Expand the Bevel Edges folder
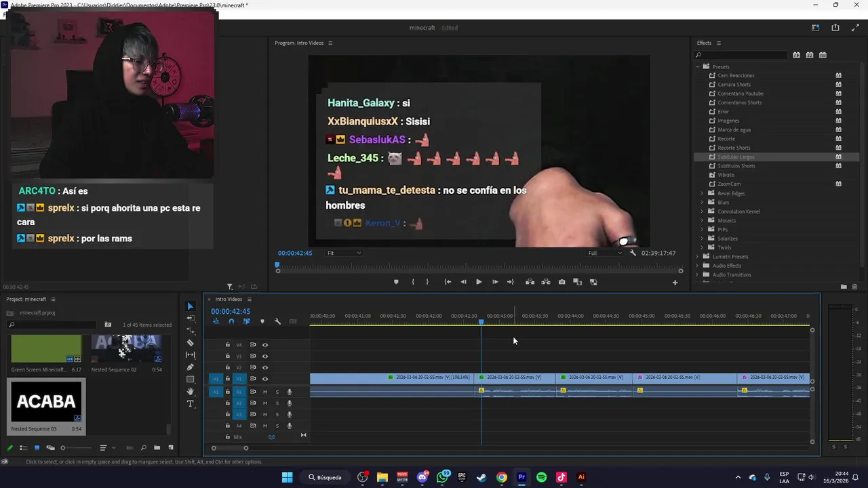Image resolution: width=868 pixels, height=488 pixels. point(702,193)
